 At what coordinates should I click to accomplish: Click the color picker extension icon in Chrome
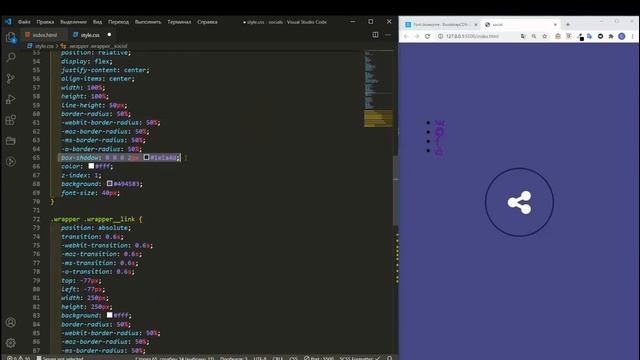580,37
